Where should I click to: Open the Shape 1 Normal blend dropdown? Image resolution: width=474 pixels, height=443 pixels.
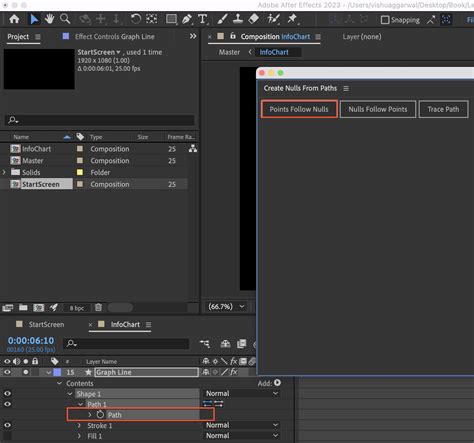(x=242, y=393)
